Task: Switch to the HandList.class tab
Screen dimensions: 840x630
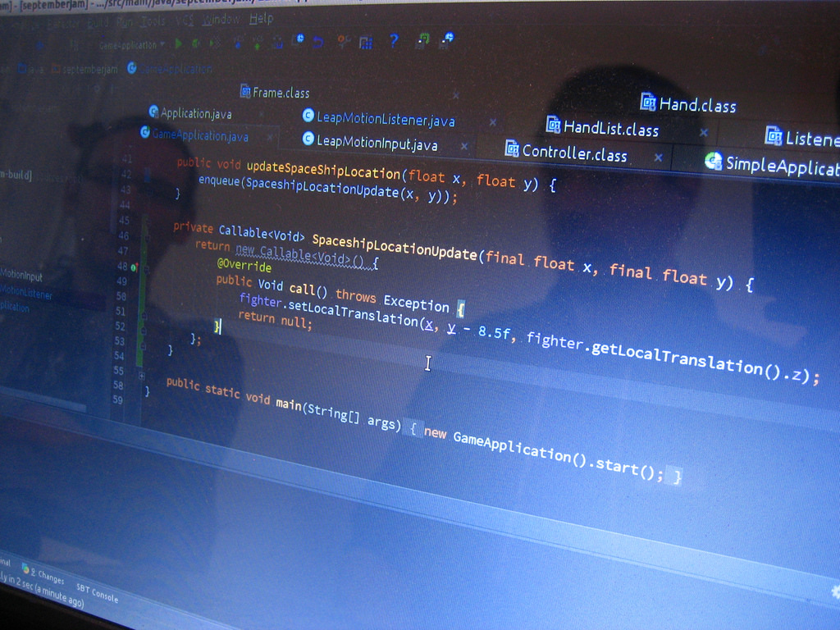Action: [602, 128]
